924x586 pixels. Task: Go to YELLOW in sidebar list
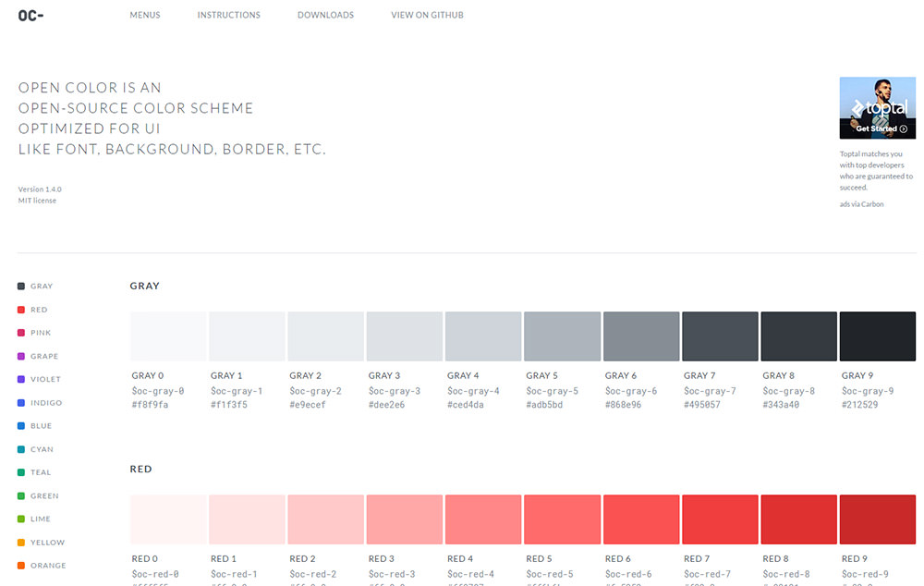(48, 543)
